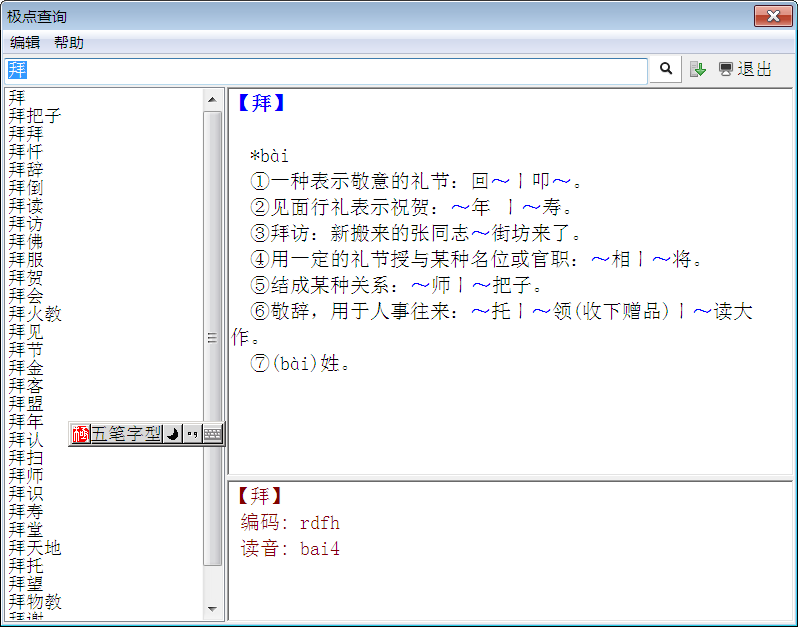Screen dimensions: 798x627
Task: Select 拜年 in the word list
Action: 26,422
